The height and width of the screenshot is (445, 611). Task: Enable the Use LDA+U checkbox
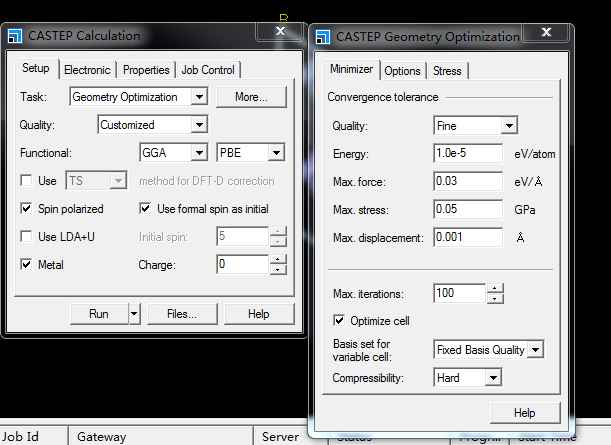(26, 237)
